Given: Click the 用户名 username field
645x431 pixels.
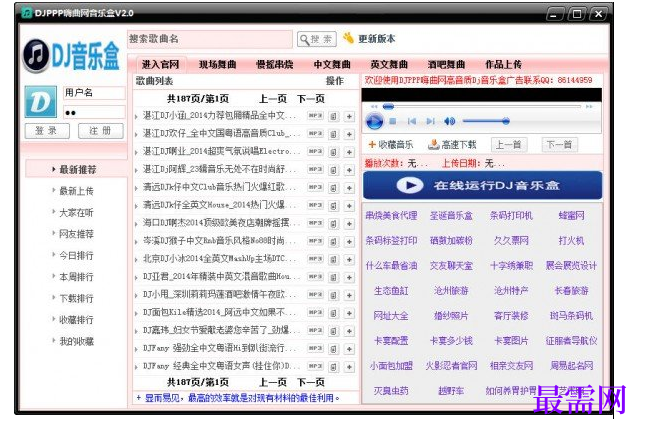Looking at the screenshot, I should coord(94,93).
